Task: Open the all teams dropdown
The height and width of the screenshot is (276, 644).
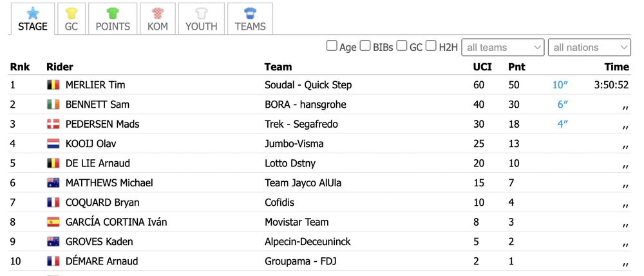Action: 503,47
